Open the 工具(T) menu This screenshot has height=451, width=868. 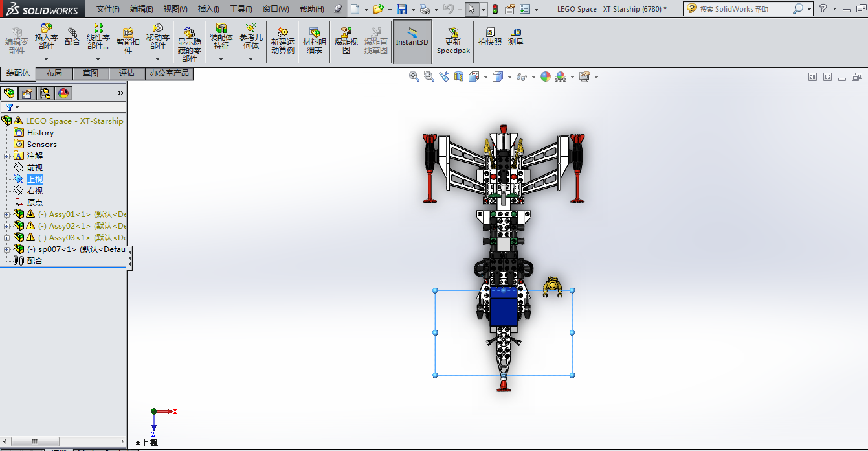tap(241, 9)
